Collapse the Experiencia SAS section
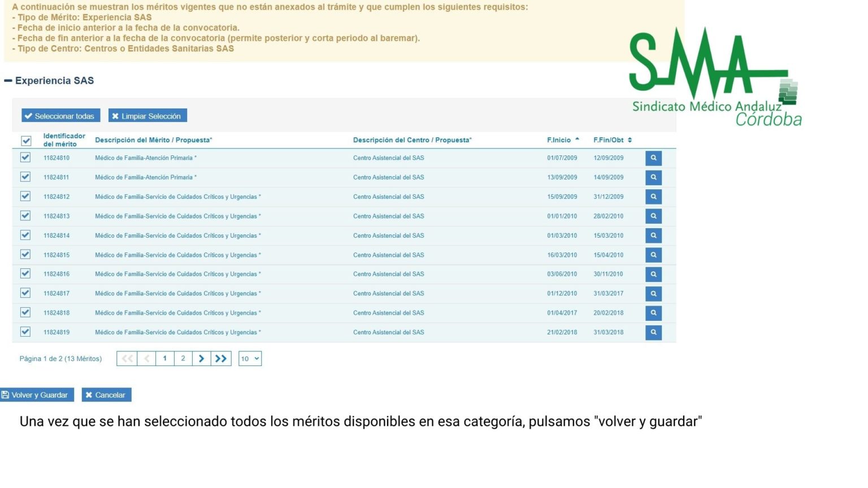This screenshot has width=868, height=488. point(8,80)
